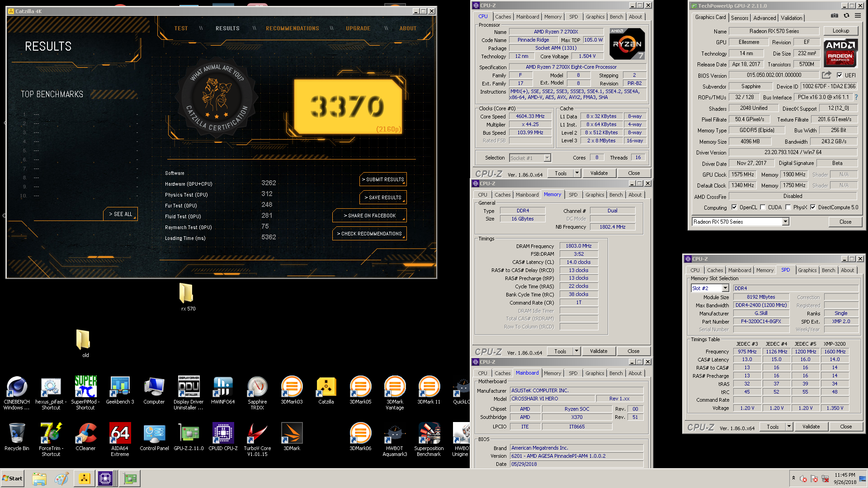This screenshot has height=488, width=868.
Task: Click CHECK RECOMMENDATIONS button
Action: (x=369, y=234)
